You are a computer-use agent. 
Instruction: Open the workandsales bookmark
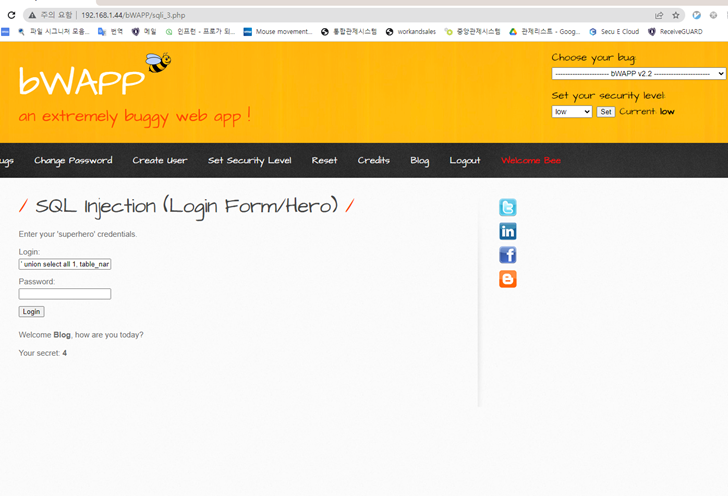411,32
